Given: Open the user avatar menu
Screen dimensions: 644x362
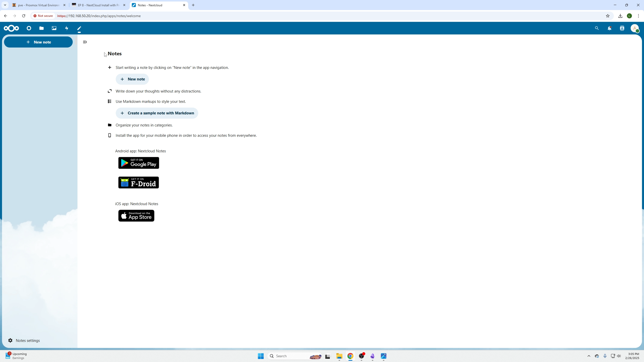Looking at the screenshot, I should [634, 28].
